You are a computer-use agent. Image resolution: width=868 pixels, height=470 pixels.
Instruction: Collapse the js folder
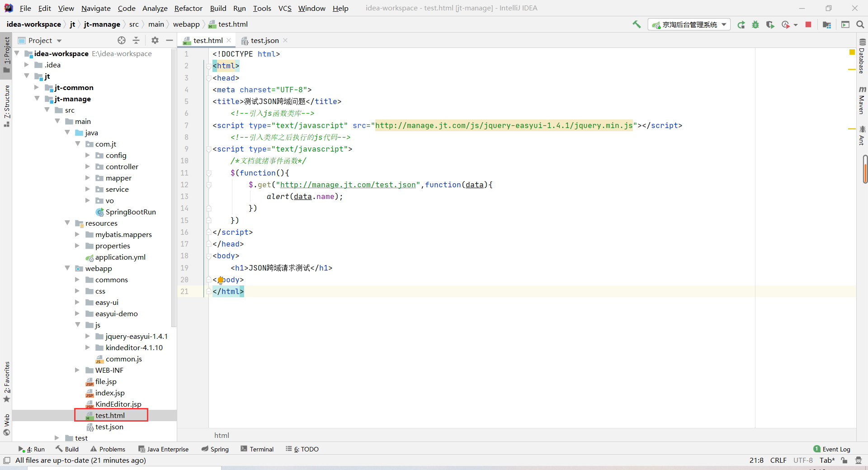(x=77, y=325)
